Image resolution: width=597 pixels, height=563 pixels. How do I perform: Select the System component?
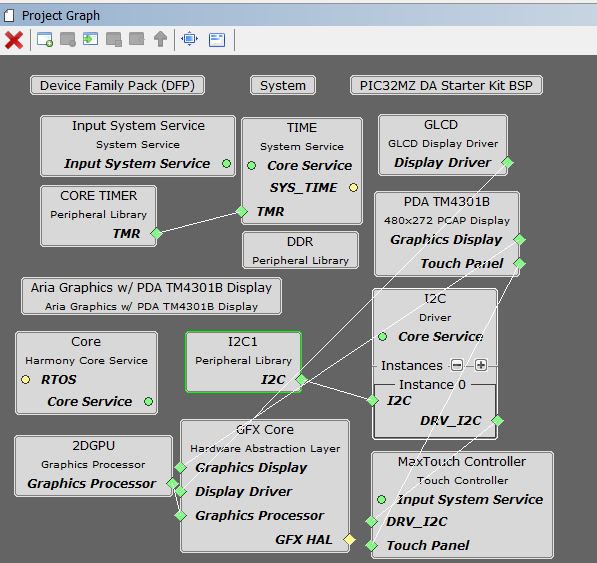(283, 85)
